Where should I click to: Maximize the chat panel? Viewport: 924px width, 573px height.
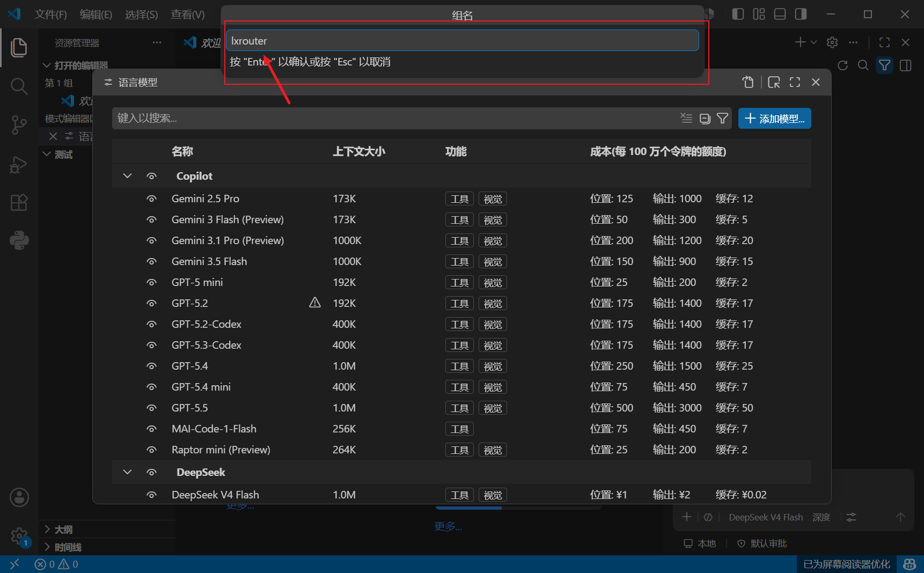[x=885, y=42]
